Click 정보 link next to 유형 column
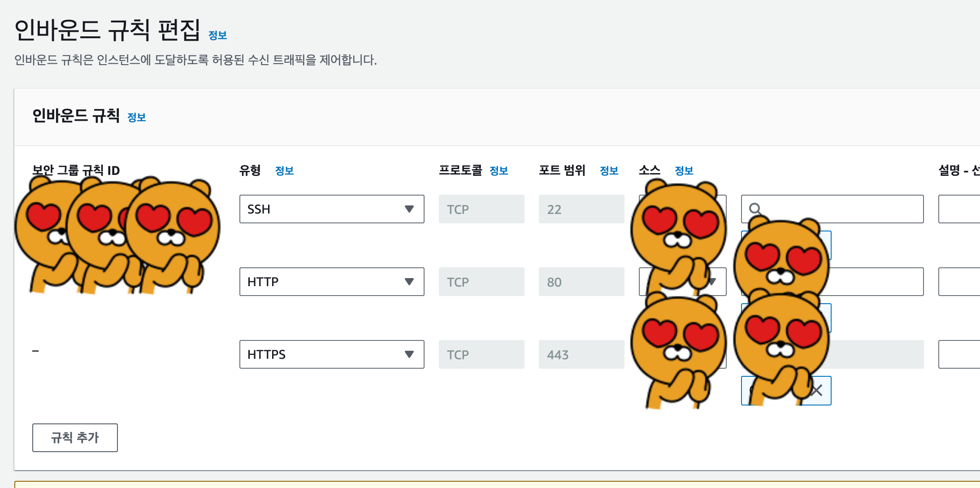The height and width of the screenshot is (488, 980). [284, 171]
